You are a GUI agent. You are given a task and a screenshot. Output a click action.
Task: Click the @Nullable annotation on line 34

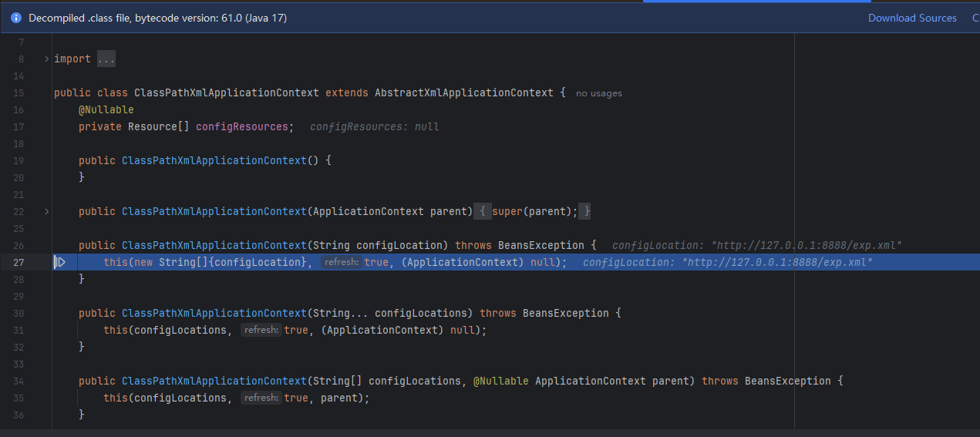(x=501, y=381)
